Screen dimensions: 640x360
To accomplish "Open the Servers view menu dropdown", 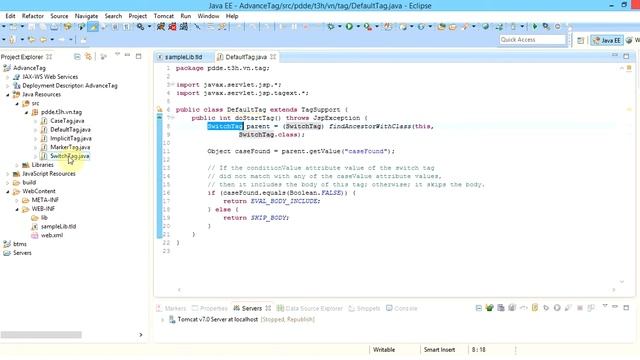I will pyautogui.click(x=605, y=306).
